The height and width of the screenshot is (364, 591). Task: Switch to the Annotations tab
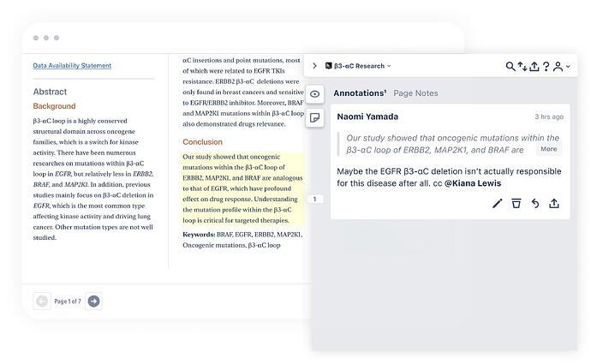[360, 92]
